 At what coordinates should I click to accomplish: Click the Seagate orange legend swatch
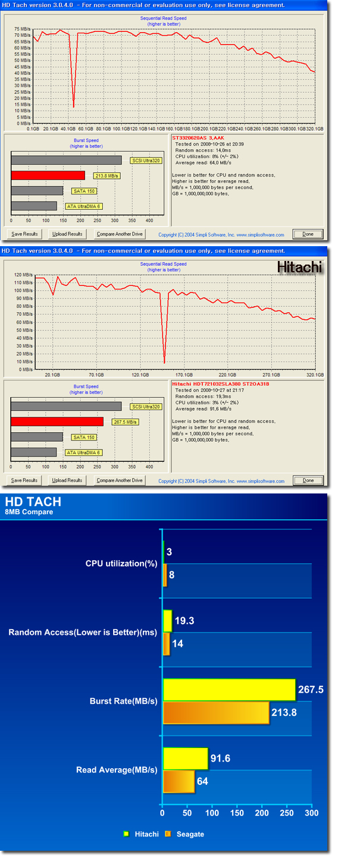168,834
